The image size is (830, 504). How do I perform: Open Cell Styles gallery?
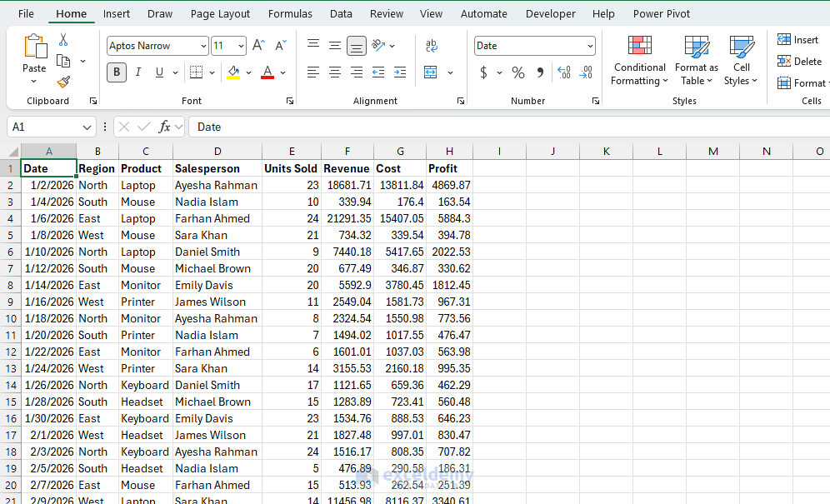click(x=741, y=60)
